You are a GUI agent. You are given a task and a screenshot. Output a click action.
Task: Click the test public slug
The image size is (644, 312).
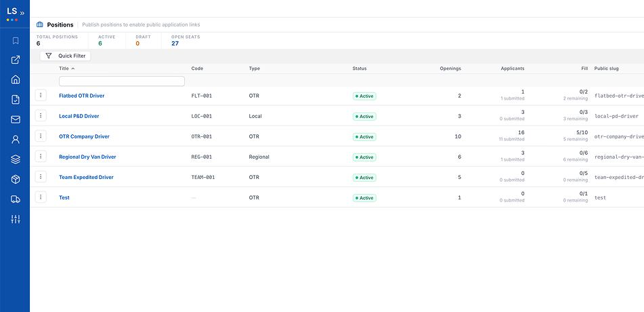(x=601, y=197)
